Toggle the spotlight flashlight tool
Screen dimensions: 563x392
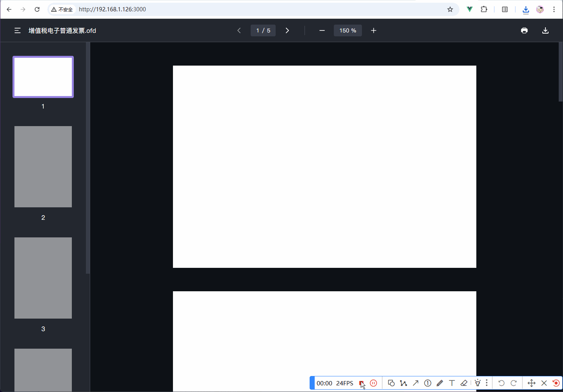pyautogui.click(x=477, y=383)
